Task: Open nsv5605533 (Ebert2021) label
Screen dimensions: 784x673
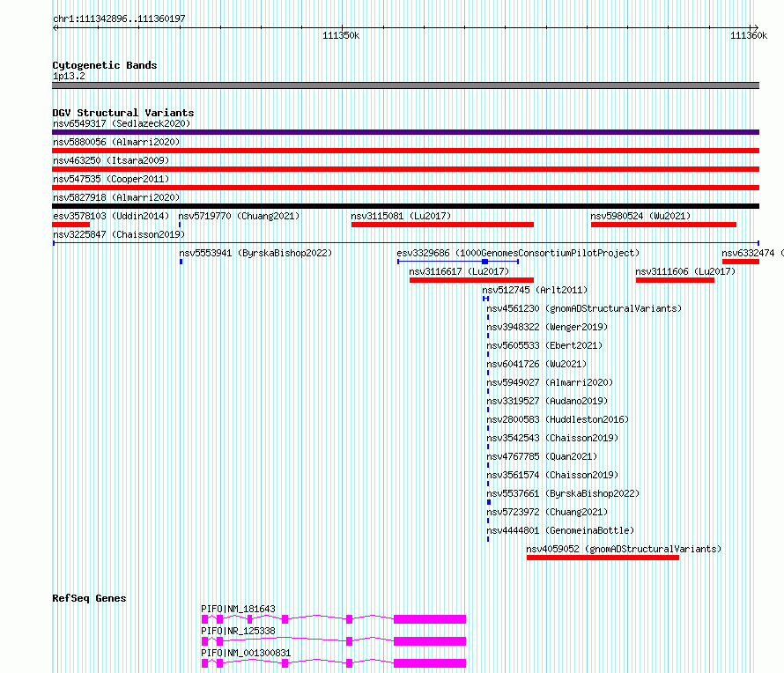Action: coord(544,345)
